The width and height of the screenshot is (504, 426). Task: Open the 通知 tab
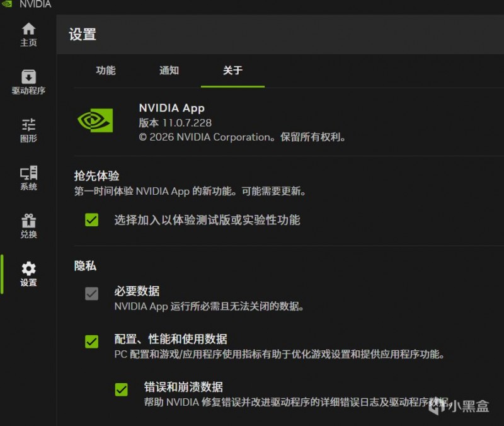[x=168, y=71]
